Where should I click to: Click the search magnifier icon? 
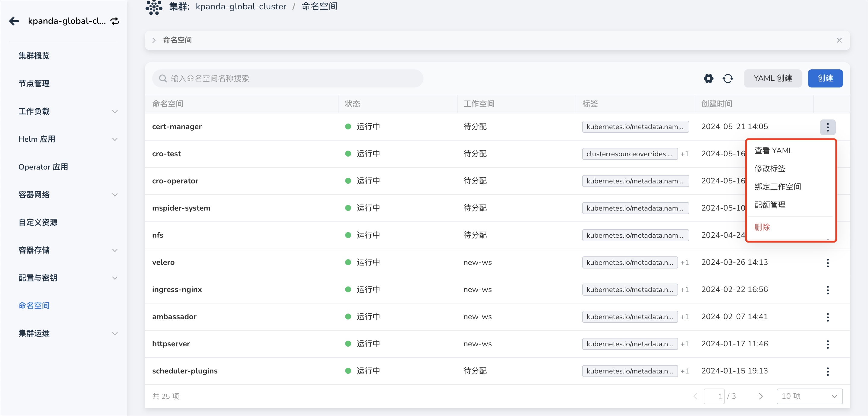163,79
